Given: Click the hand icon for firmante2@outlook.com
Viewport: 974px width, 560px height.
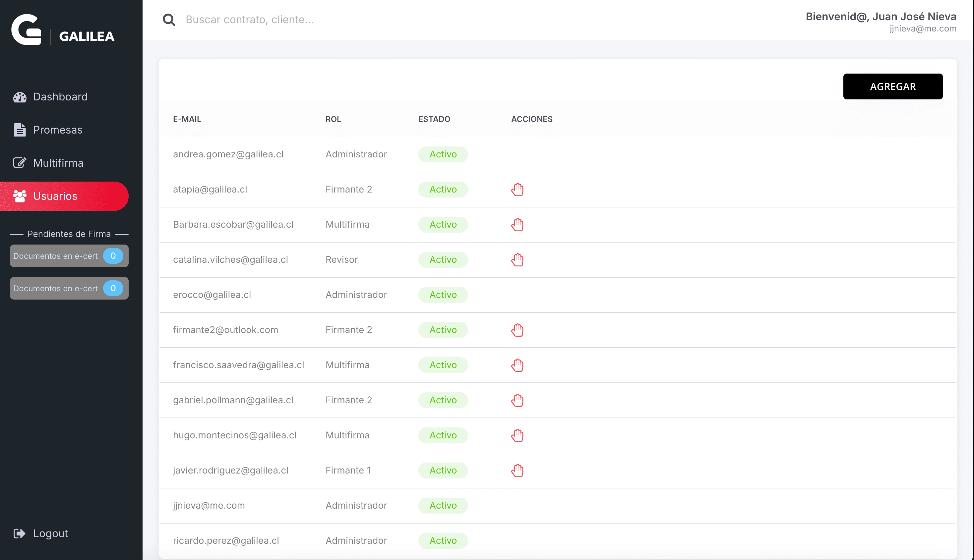Looking at the screenshot, I should pyautogui.click(x=517, y=330).
